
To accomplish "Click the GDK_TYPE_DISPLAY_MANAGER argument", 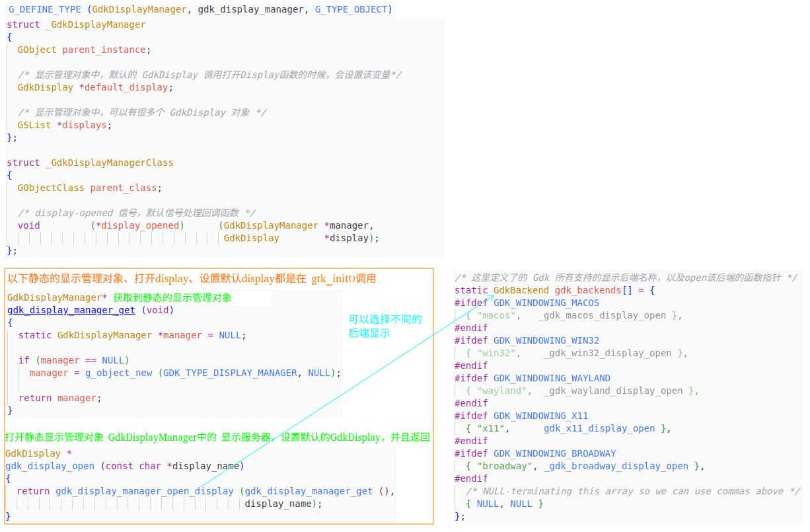I will (231, 373).
